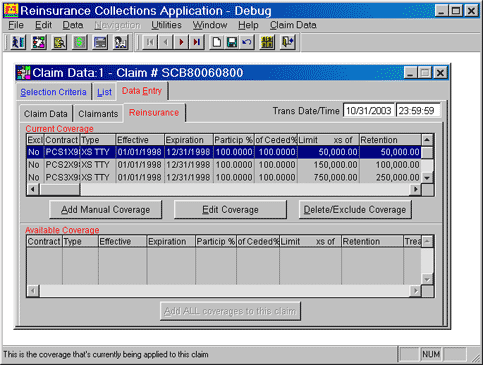
Task: Click the application icon in main title bar
Action: click(x=11, y=11)
